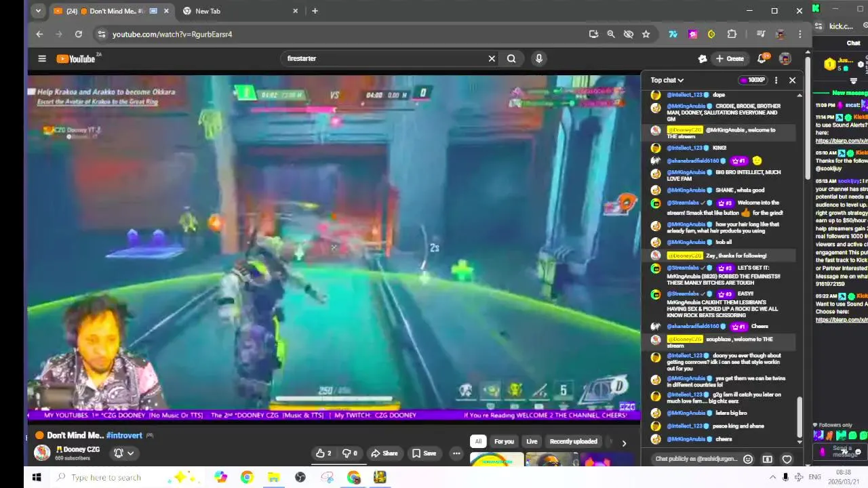Screen dimensions: 868x488
Task: Go back in the browser
Action: (x=39, y=34)
